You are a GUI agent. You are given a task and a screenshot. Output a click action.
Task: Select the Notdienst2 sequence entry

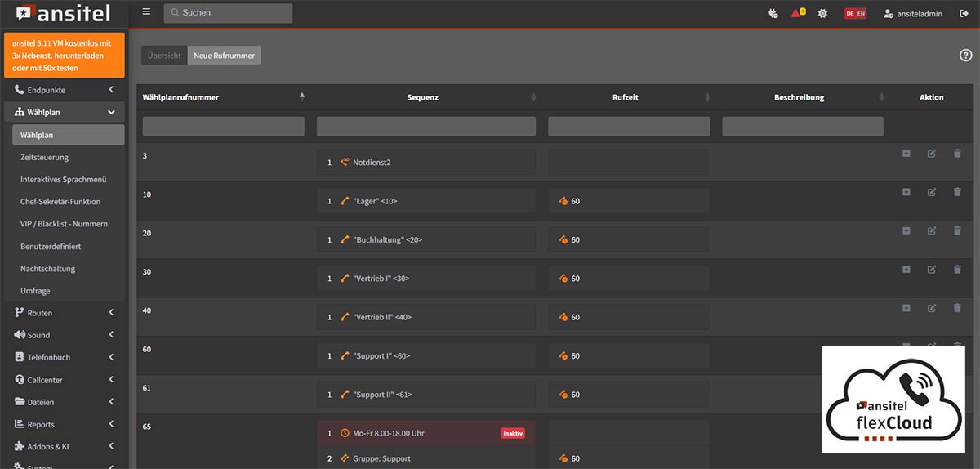426,163
